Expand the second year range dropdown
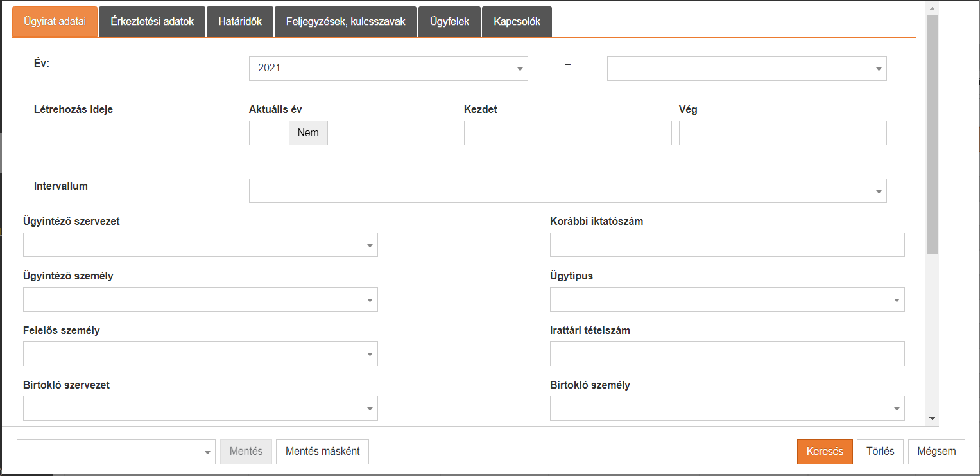This screenshot has width=980, height=476. point(746,68)
